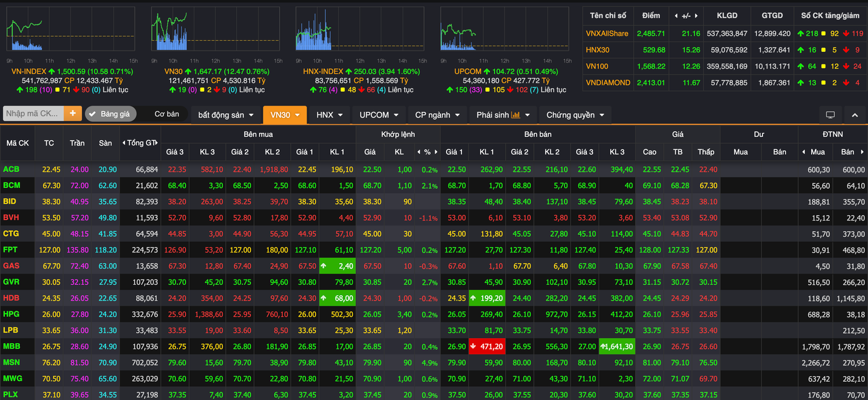Click HDB green buy volume 68,00
The height and width of the screenshot is (400, 868).
pyautogui.click(x=337, y=298)
